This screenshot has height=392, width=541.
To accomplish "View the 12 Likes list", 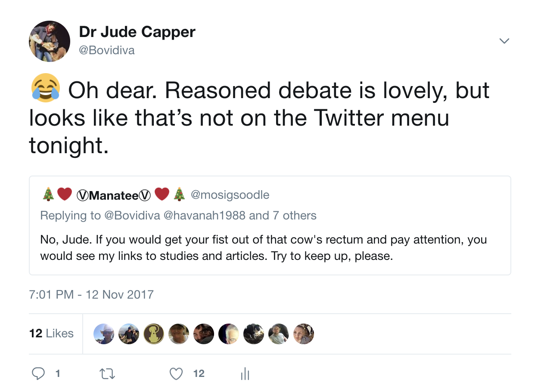I will click(x=51, y=333).
